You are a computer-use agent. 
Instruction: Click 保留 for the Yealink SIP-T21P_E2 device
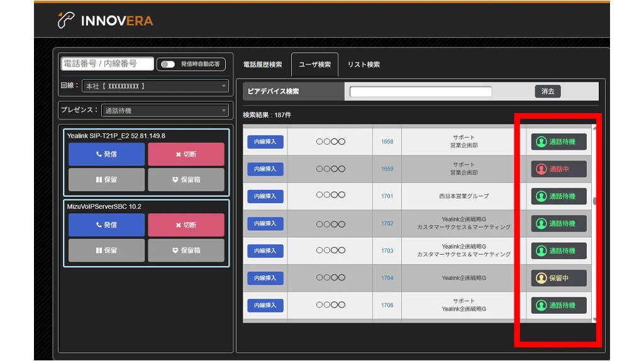106,179
